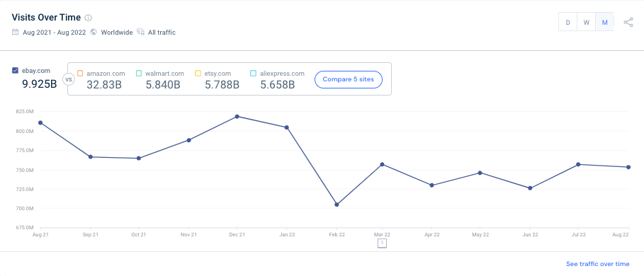The width and height of the screenshot is (644, 276).
Task: Enable the aliexpress.com checkbox
Action: click(253, 74)
